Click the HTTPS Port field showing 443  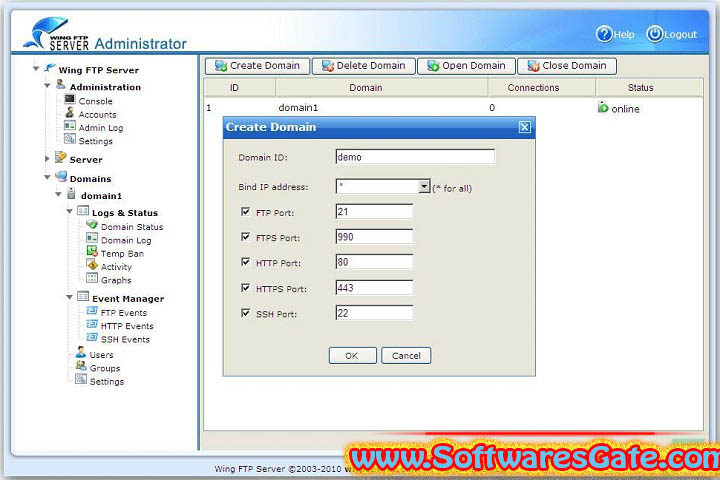point(374,288)
